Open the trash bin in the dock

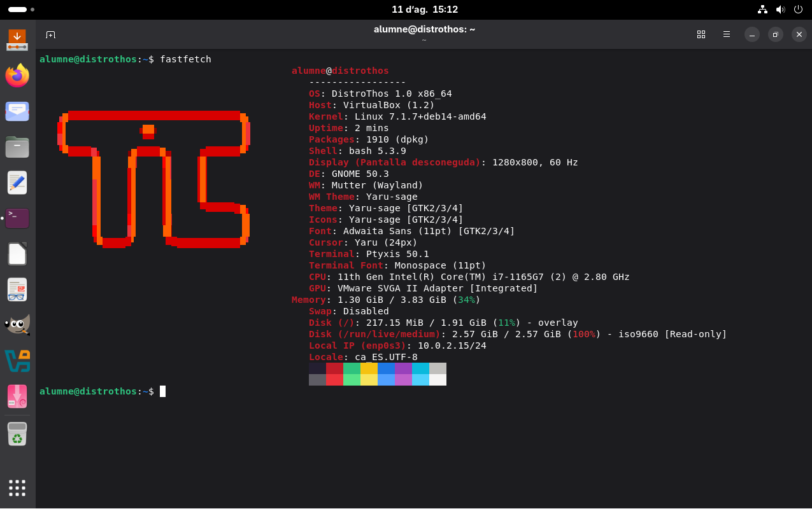tap(17, 434)
